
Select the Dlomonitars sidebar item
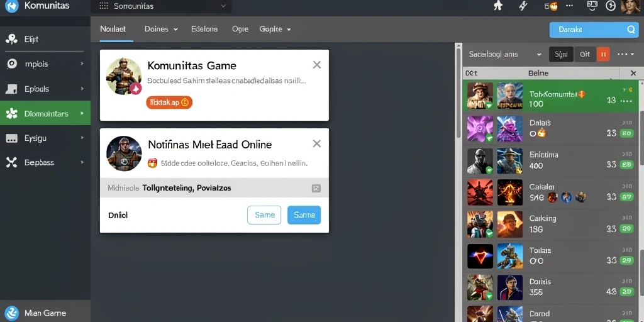point(45,113)
